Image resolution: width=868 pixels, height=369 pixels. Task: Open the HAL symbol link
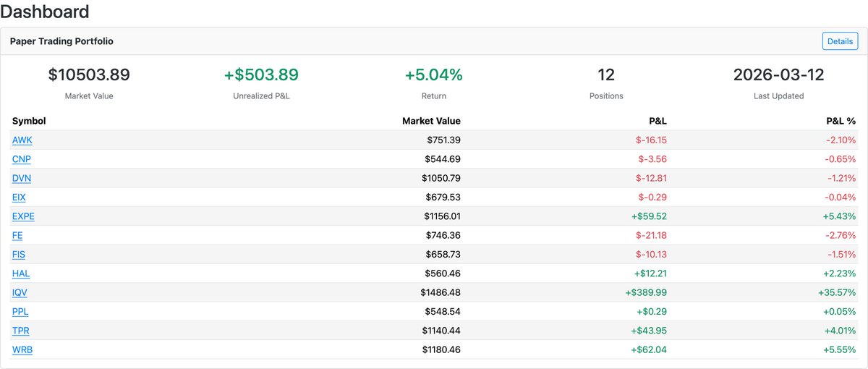tap(21, 273)
